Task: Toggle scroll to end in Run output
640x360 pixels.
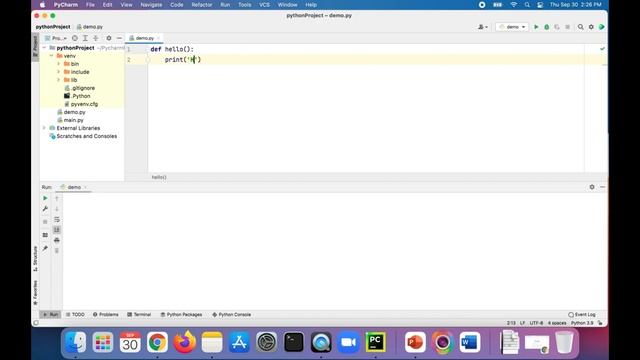Action: (57, 230)
